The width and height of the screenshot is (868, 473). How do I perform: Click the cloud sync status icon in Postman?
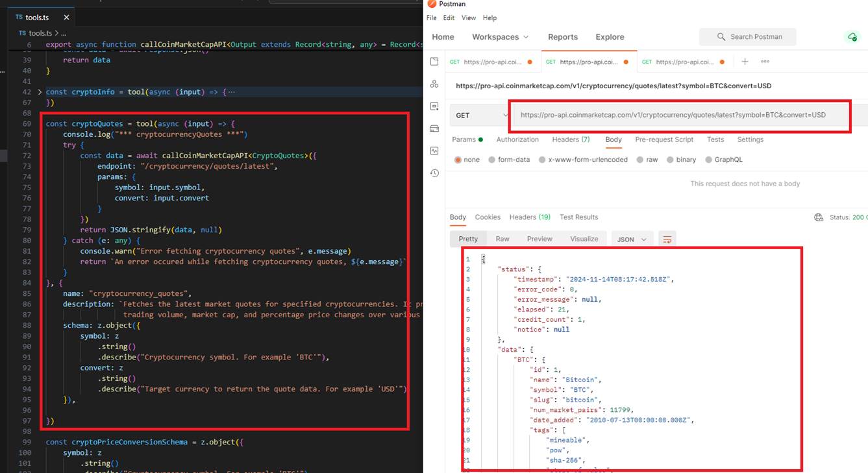[x=852, y=37]
